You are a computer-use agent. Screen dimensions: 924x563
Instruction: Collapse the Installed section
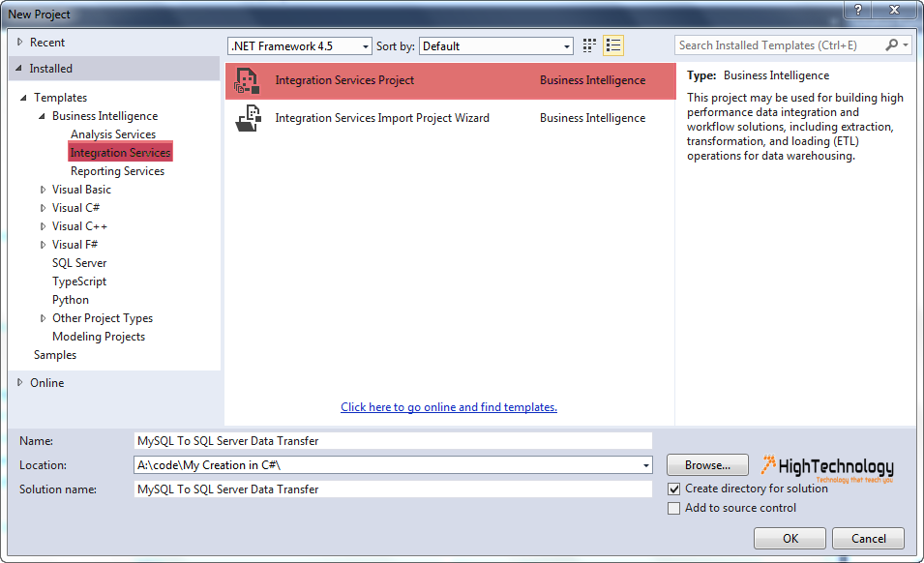coord(18,69)
